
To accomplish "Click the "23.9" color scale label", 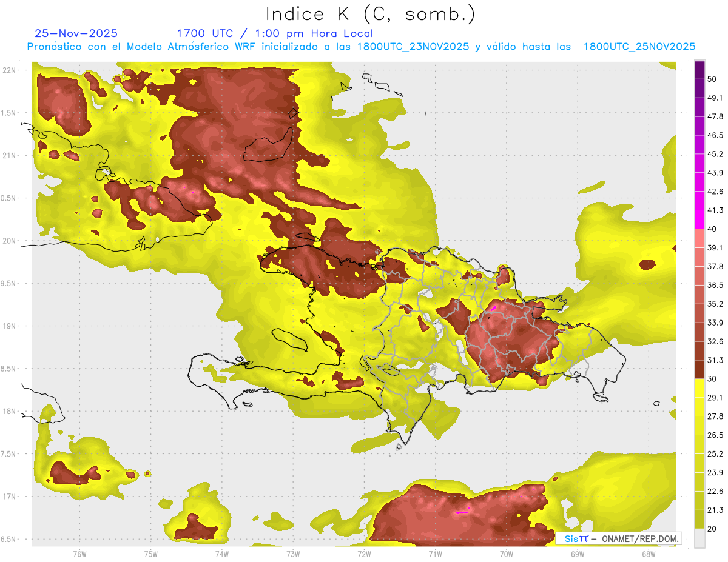I will point(715,473).
